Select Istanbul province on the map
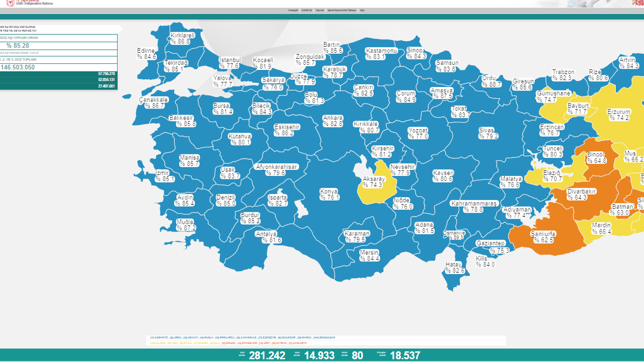Screen dimensions: 644x362 tap(229, 61)
